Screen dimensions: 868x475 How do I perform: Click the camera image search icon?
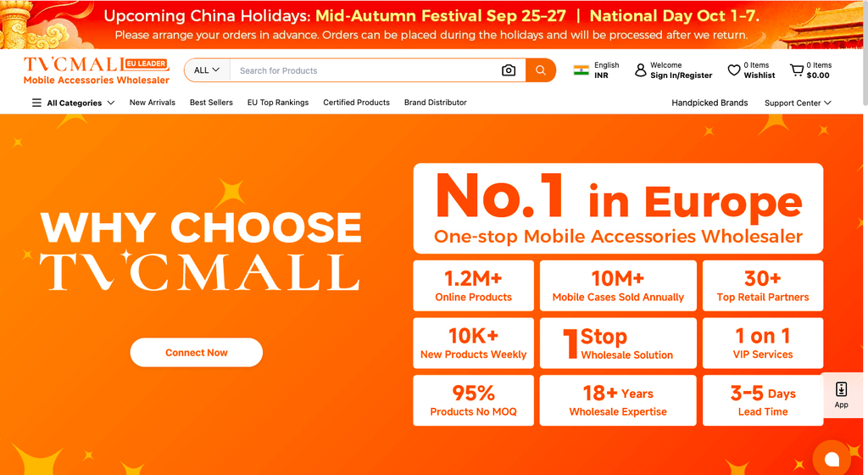pyautogui.click(x=509, y=70)
